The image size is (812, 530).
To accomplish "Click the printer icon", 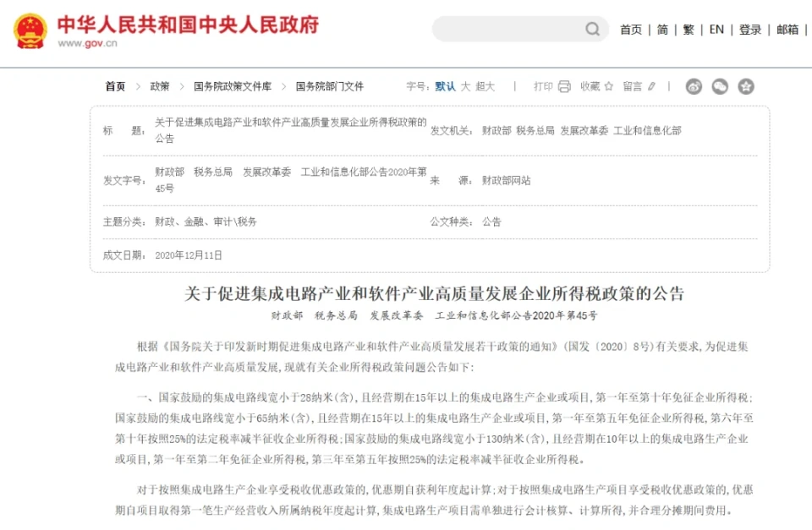I will pos(564,86).
